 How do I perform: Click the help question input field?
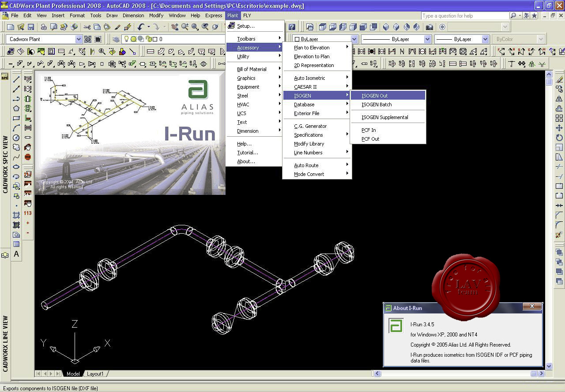tap(465, 16)
